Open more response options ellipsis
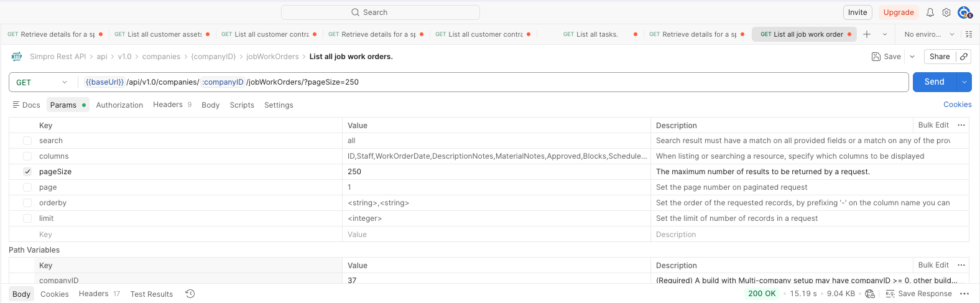The image size is (980, 303). tap(964, 294)
